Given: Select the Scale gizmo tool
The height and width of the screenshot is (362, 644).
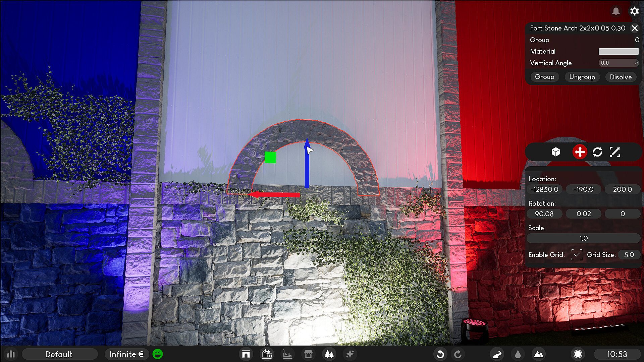Looking at the screenshot, I should pyautogui.click(x=615, y=152).
